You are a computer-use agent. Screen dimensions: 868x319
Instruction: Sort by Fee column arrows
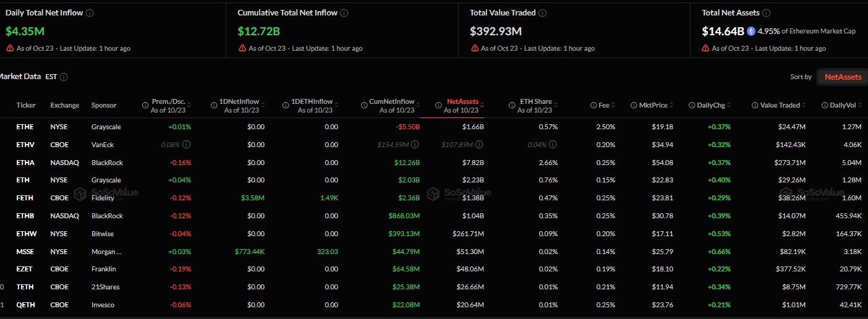(613, 106)
